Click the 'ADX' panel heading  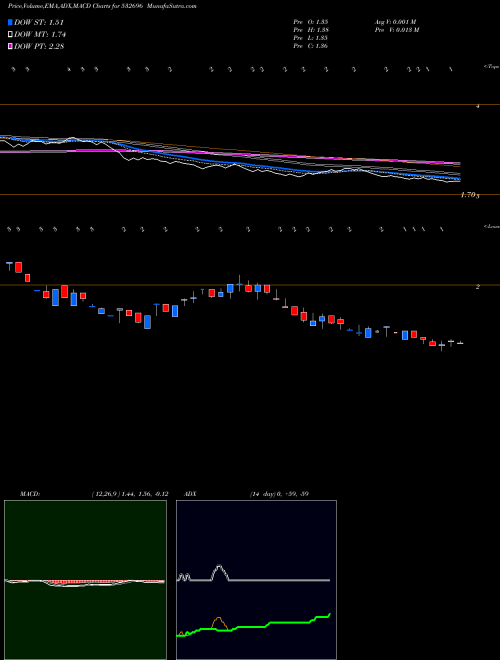click(x=190, y=494)
